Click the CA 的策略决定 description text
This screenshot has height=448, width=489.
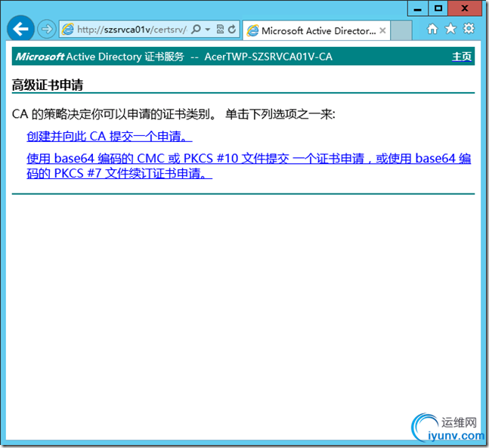click(x=173, y=114)
